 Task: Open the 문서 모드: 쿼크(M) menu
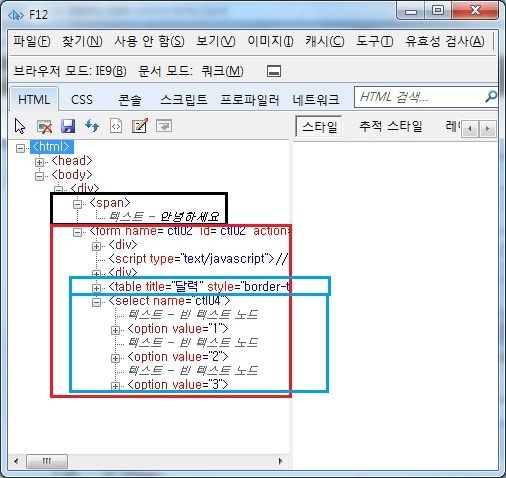[x=191, y=71]
